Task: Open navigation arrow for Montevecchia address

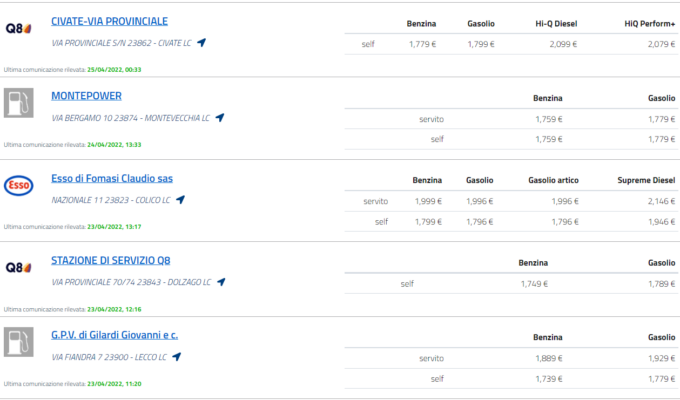Action: pos(220,118)
